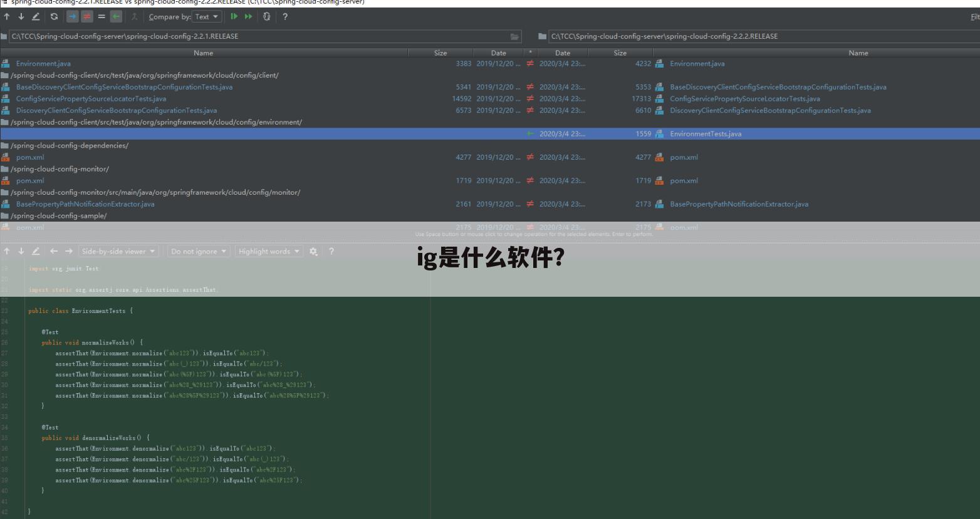Go back with left arrow in diff viewer

[x=54, y=252]
